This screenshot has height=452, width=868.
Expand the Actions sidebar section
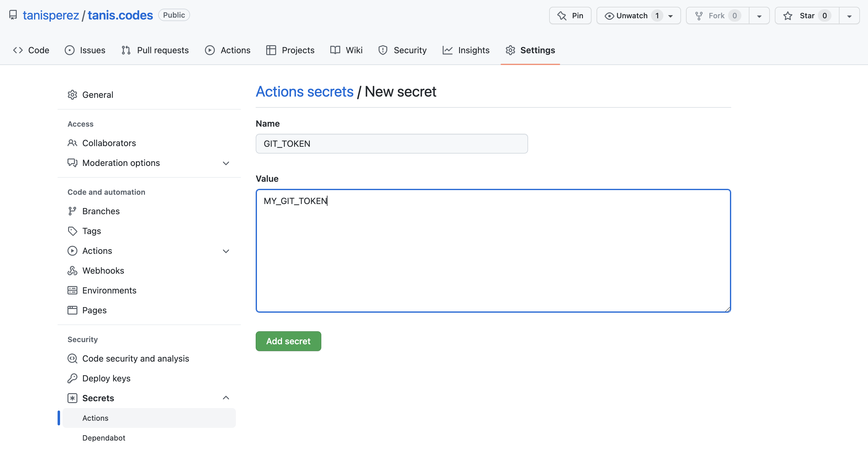(226, 250)
